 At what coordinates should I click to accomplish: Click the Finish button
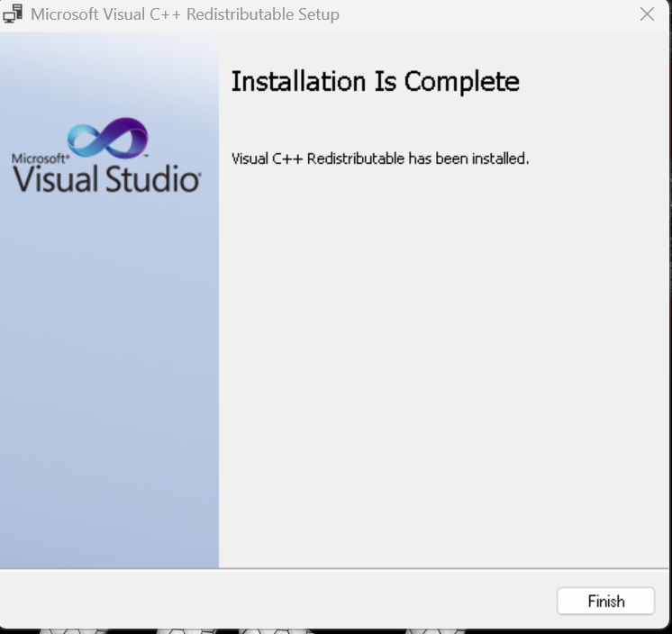pyautogui.click(x=605, y=601)
